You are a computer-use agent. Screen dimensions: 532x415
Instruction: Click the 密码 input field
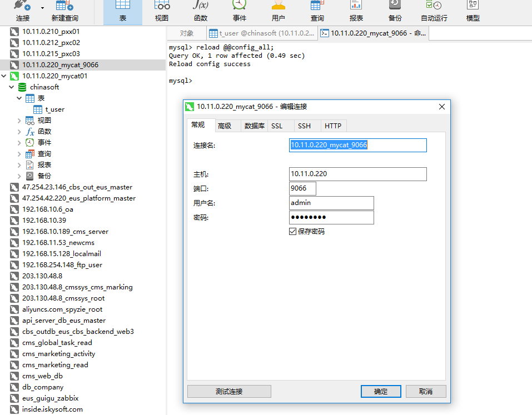click(x=331, y=217)
